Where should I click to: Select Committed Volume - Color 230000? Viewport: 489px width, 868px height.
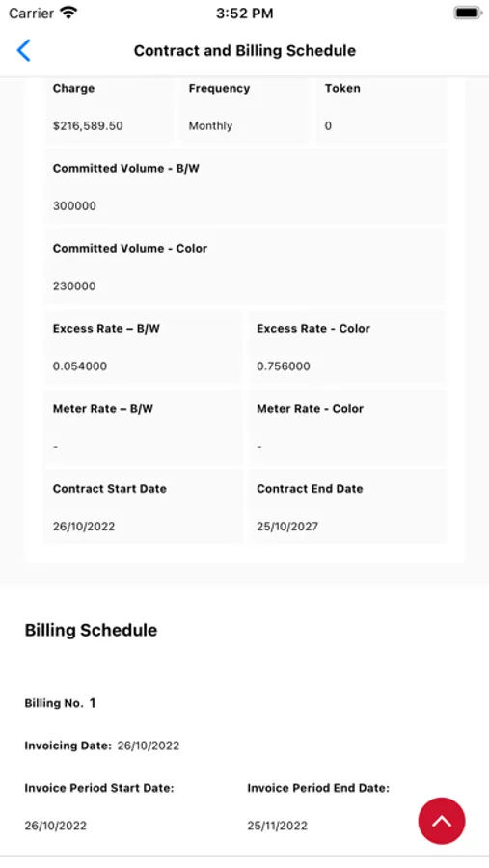coord(245,267)
